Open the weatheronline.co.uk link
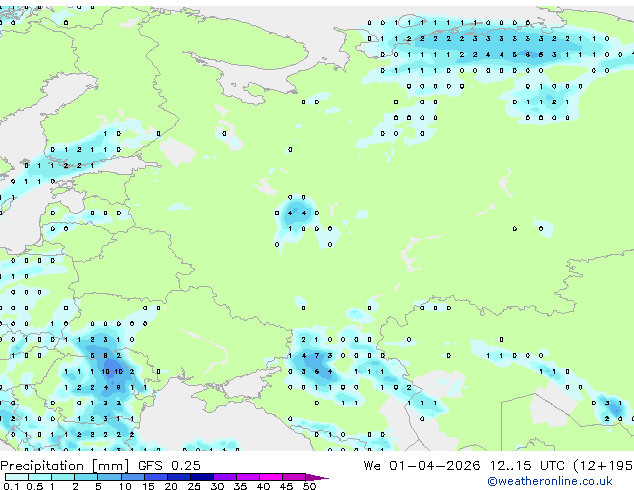The image size is (634, 490). point(549,481)
